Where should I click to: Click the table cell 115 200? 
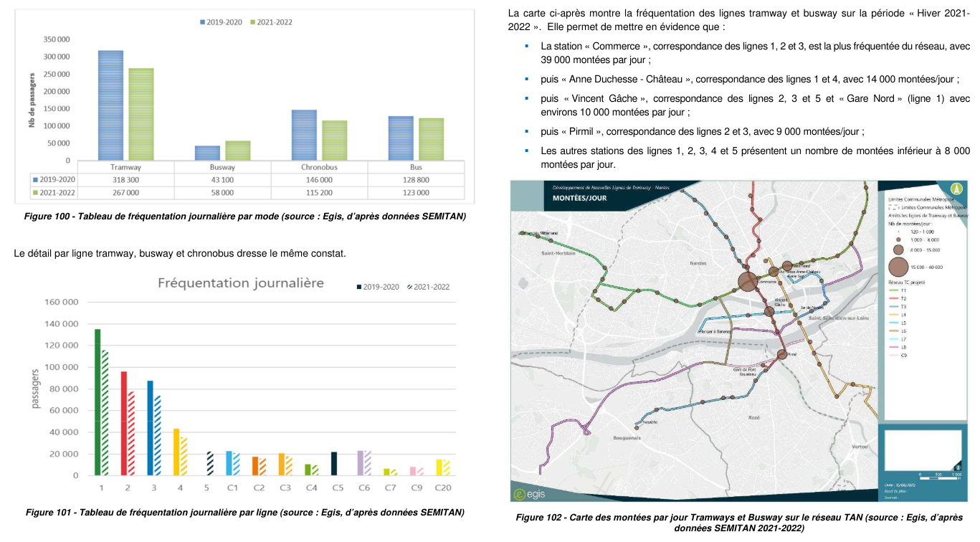click(x=319, y=192)
